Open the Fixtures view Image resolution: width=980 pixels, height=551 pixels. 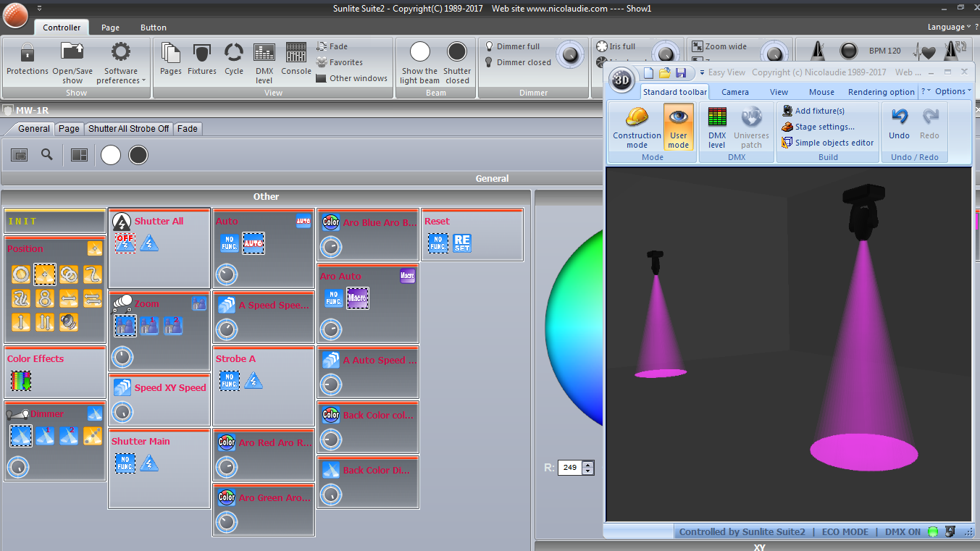pos(202,59)
